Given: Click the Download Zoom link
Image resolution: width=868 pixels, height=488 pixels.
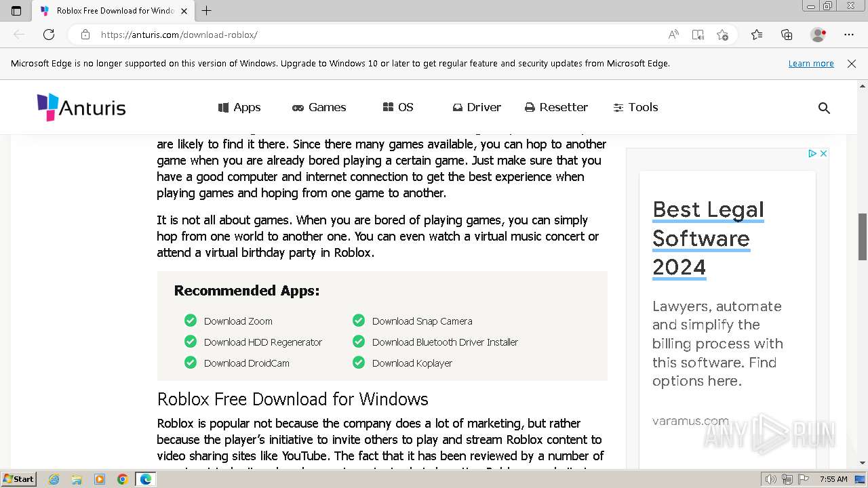Looking at the screenshot, I should coord(238,321).
